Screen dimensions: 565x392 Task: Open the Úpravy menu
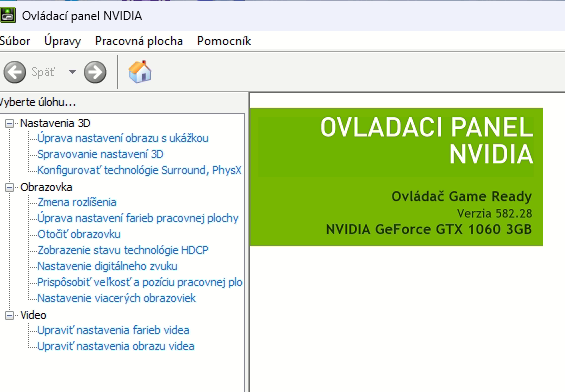[62, 41]
